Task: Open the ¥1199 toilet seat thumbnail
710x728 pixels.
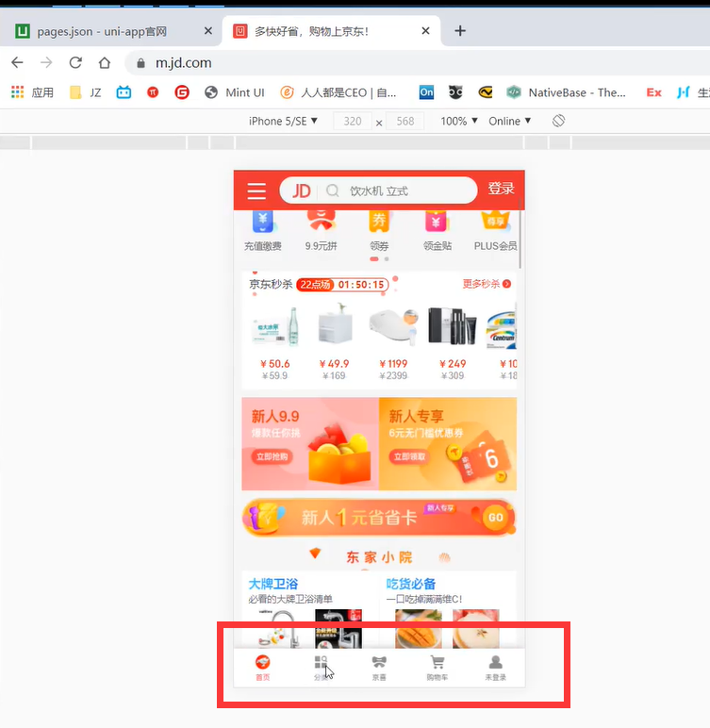Action: [393, 326]
